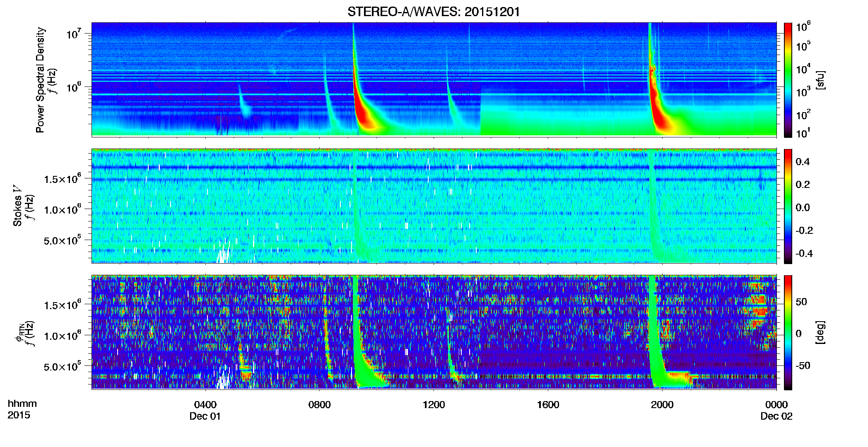Click the plot title STEREO-A/WAVES: 20151201
The height and width of the screenshot is (447, 868).
[x=434, y=12]
